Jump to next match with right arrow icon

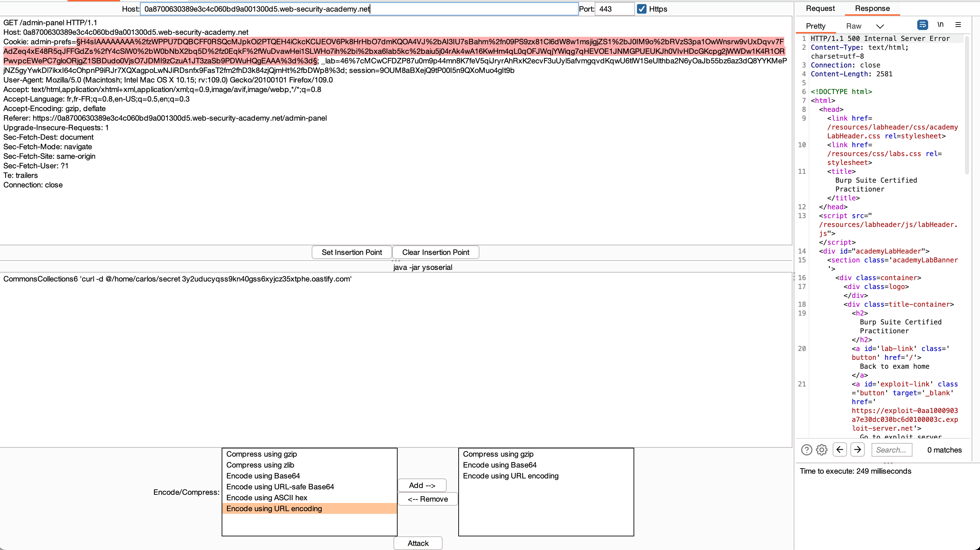858,449
